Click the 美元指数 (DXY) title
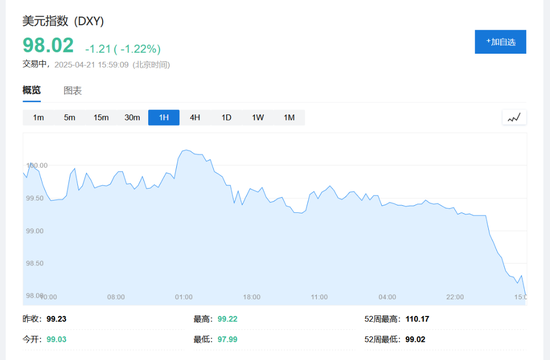The width and height of the screenshot is (550, 360). [x=63, y=21]
